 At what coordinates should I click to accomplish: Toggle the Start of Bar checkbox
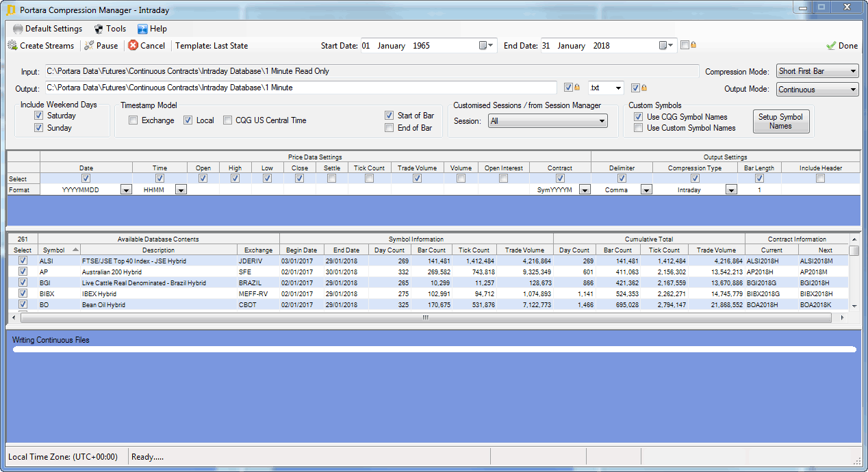(x=390, y=116)
